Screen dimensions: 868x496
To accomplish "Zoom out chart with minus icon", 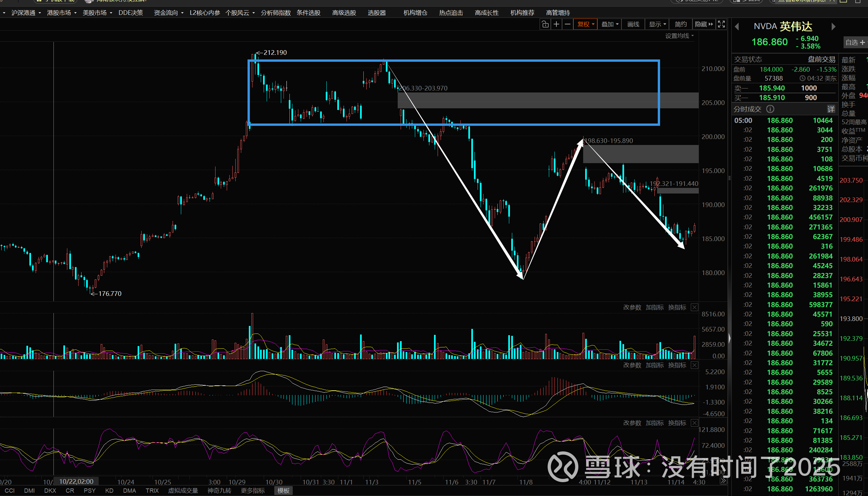I will 567,24.
